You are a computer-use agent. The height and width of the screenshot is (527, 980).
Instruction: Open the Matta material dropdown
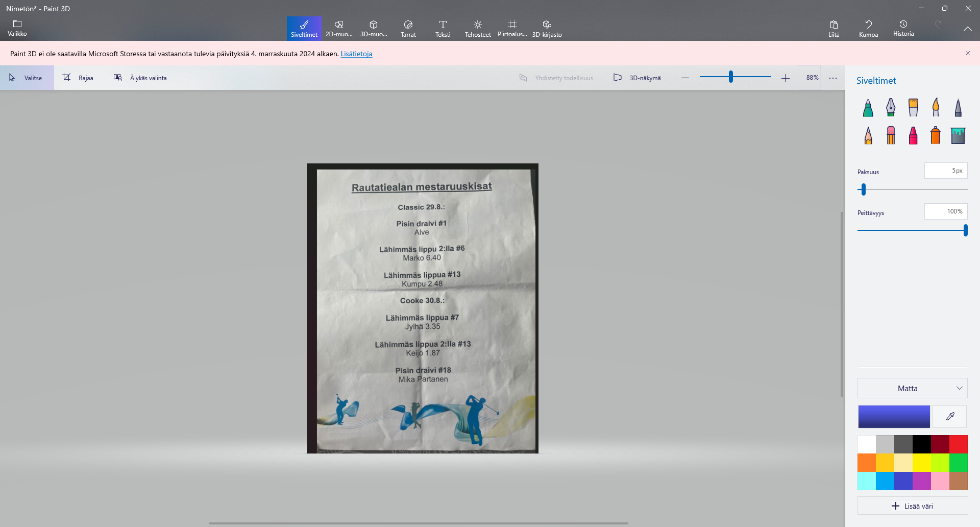click(x=912, y=388)
